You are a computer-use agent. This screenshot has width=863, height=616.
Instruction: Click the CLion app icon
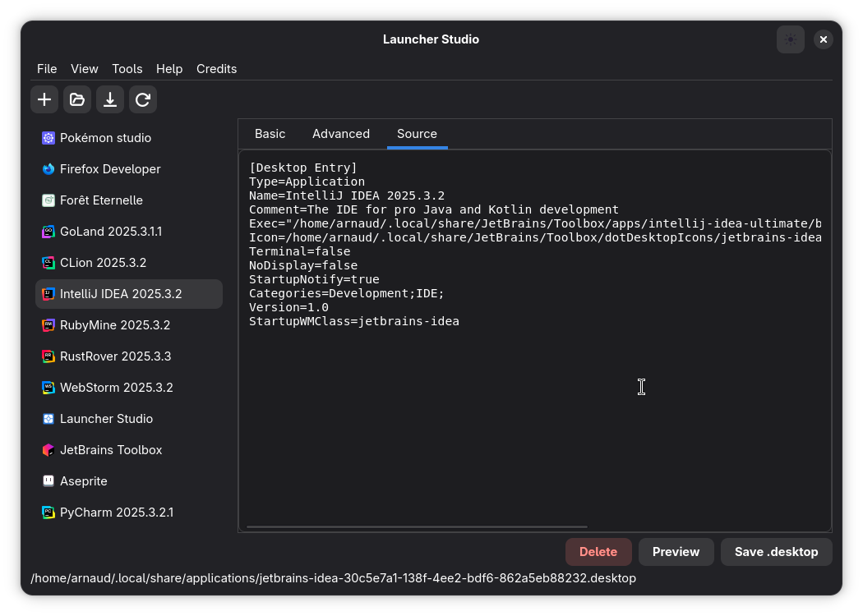48,263
